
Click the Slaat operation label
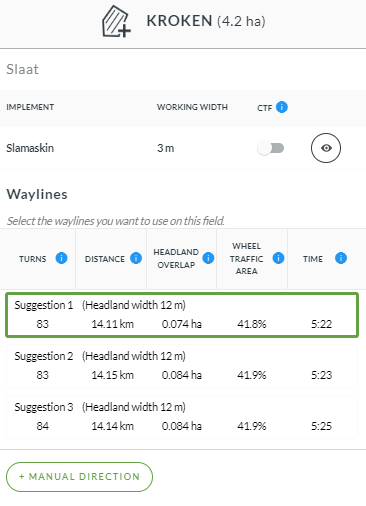click(x=22, y=69)
